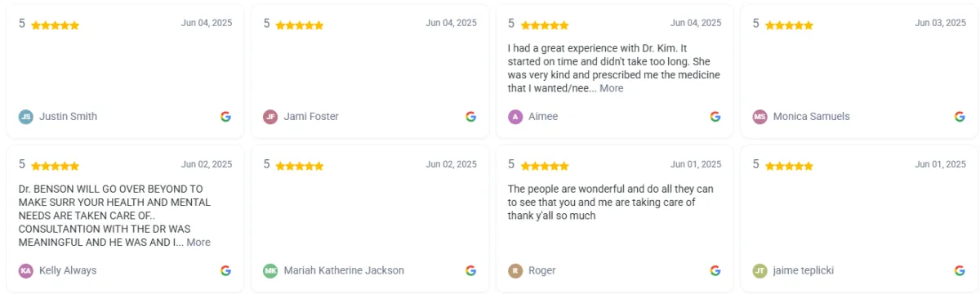This screenshot has height=294, width=980.
Task: Click the Jun 03, 2025 date on Monica's review
Action: pos(941,23)
